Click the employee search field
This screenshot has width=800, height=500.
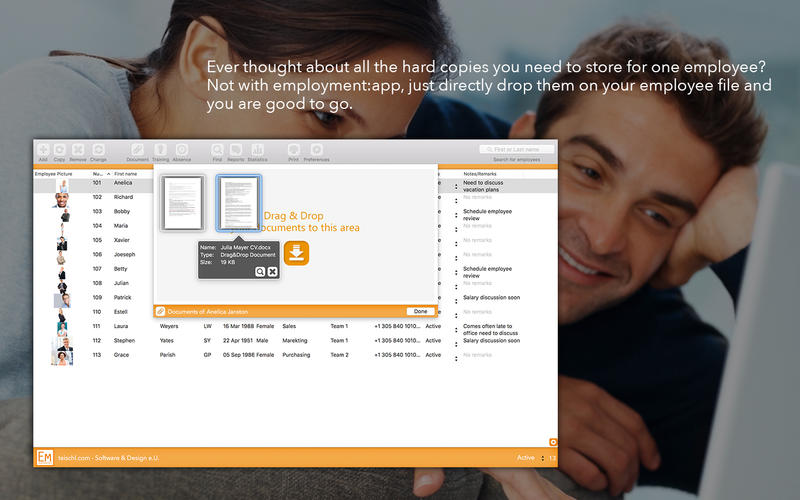point(516,149)
